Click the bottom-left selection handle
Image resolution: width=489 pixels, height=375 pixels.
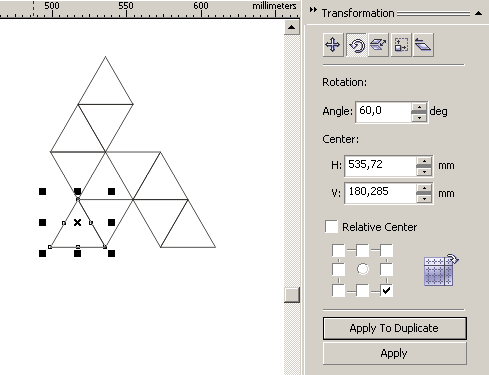42,253
